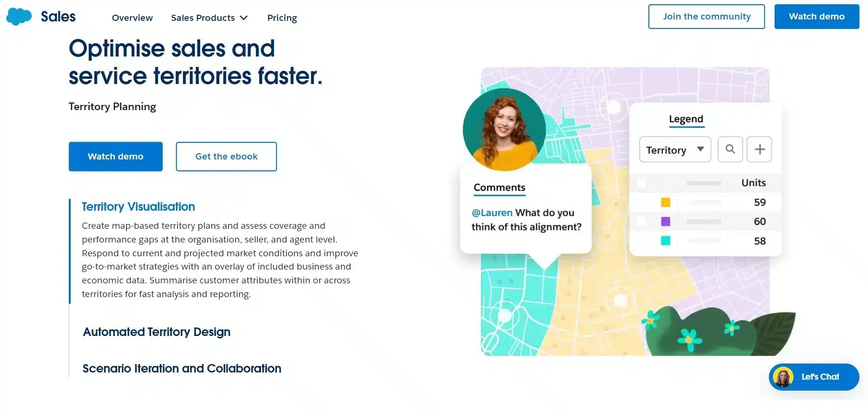Click the Optimise sales headline
The image size is (868, 411).
coord(195,62)
